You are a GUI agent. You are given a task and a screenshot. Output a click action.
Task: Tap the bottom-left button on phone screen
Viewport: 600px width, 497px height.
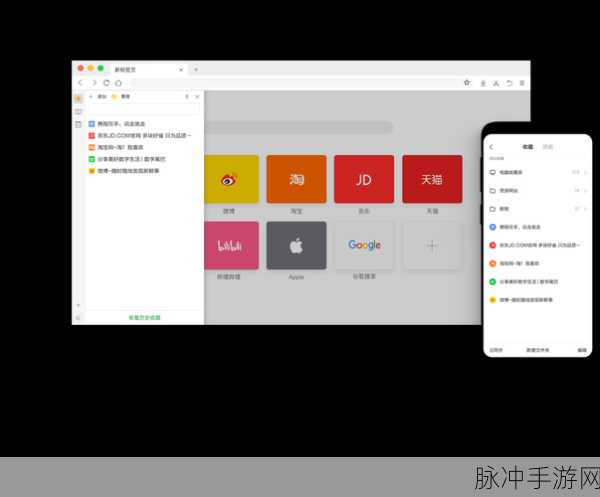pyautogui.click(x=496, y=350)
